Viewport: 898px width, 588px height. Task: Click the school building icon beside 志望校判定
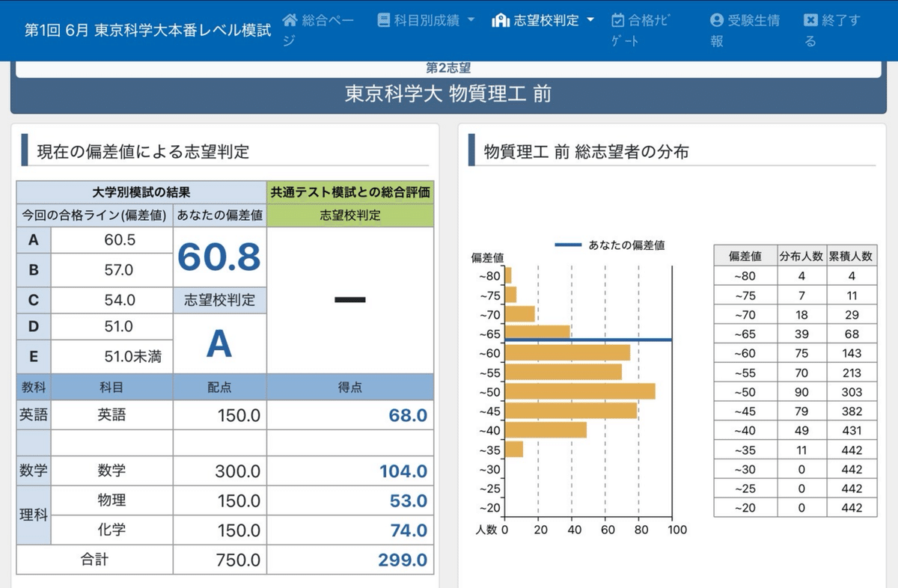[501, 21]
